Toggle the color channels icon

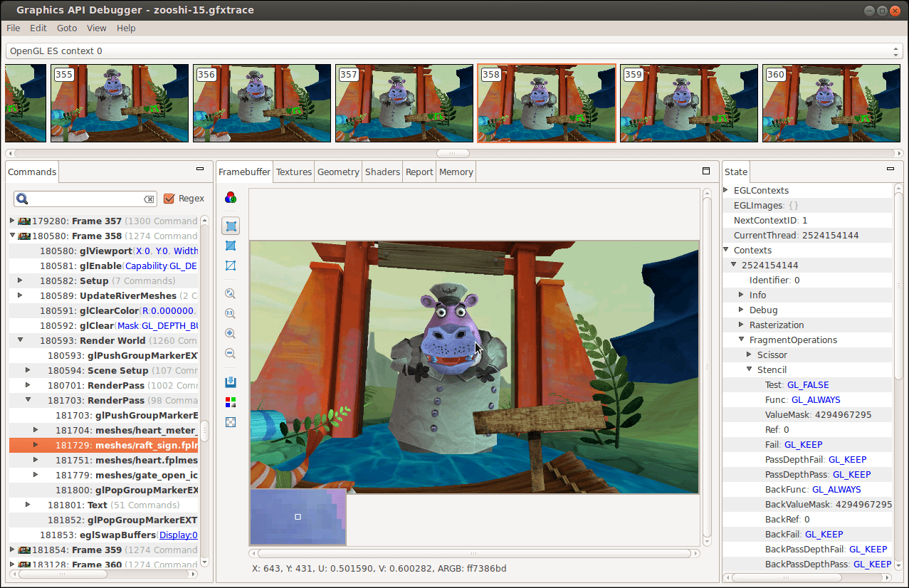[230, 402]
